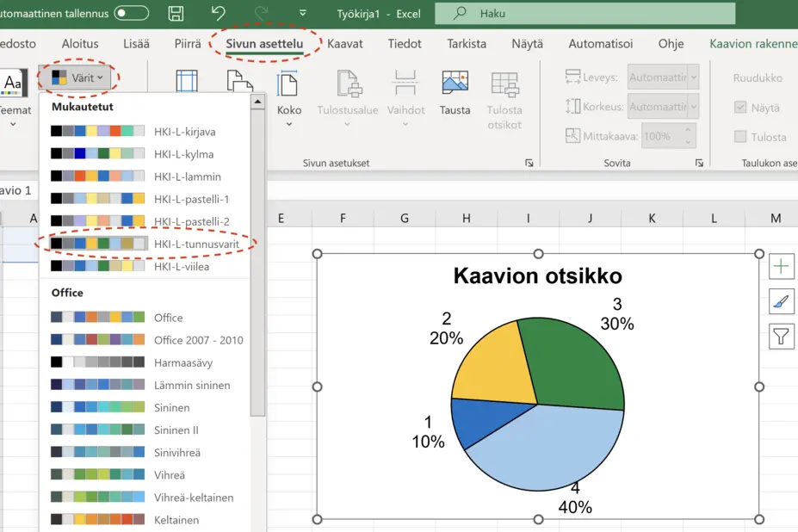This screenshot has width=798, height=532.
Task: Choose the HKI-L-lammin color scheme
Action: pyautogui.click(x=145, y=176)
